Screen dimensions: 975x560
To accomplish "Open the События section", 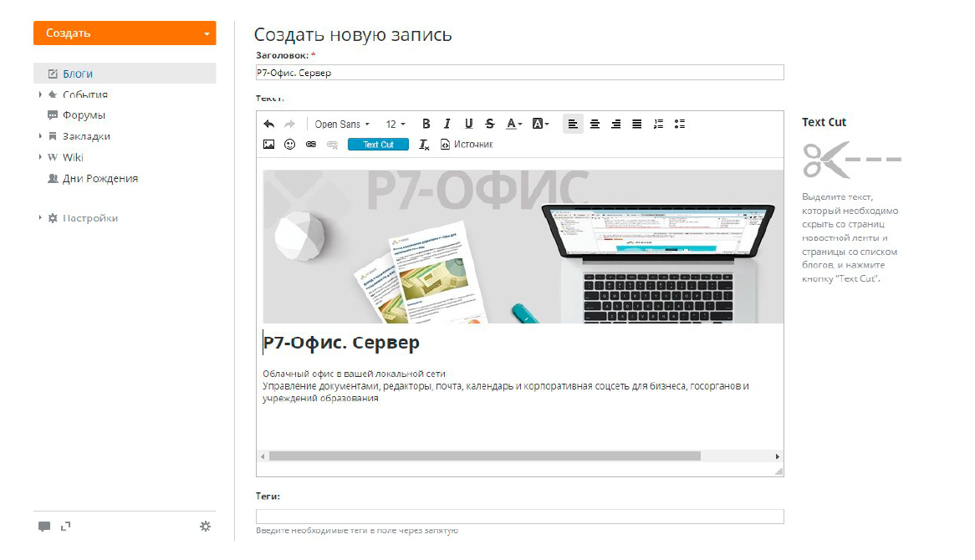I will (85, 94).
